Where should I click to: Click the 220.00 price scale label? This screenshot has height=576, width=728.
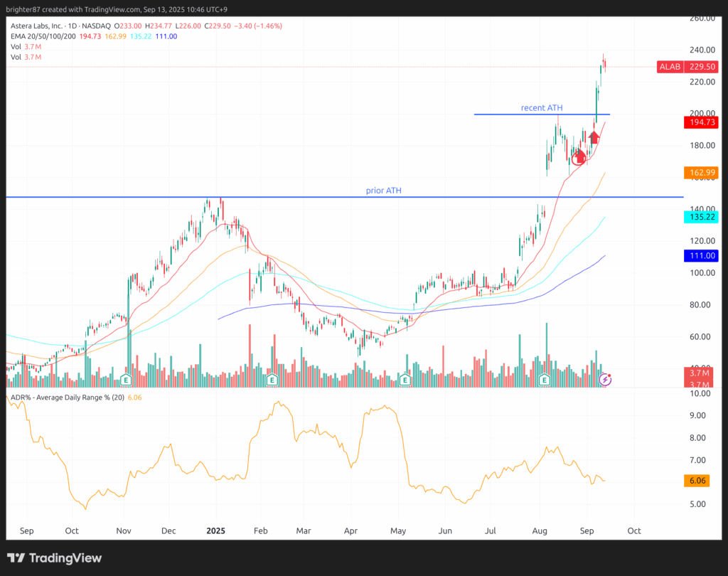tap(702, 82)
